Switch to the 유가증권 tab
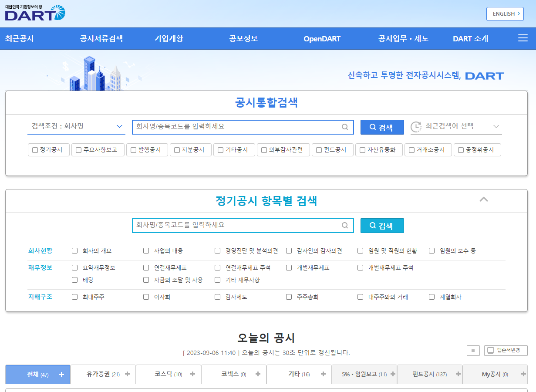536x392 pixels. [98, 374]
